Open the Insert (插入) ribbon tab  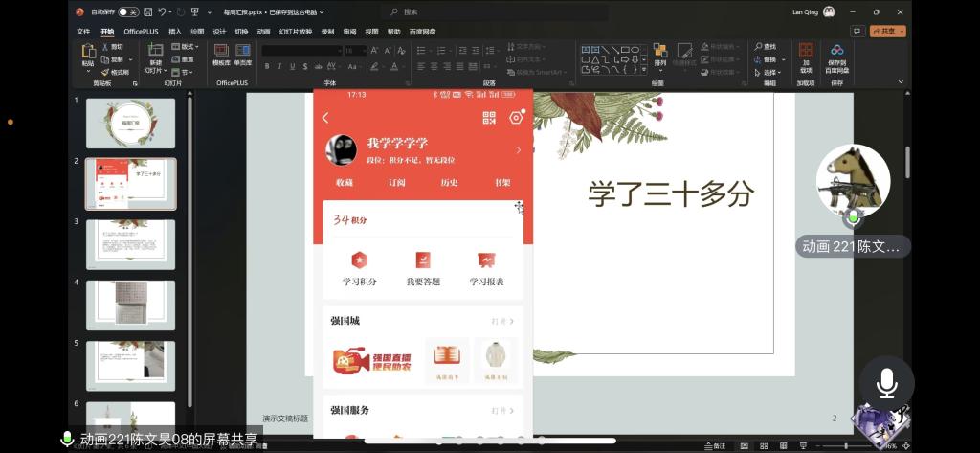tap(175, 31)
